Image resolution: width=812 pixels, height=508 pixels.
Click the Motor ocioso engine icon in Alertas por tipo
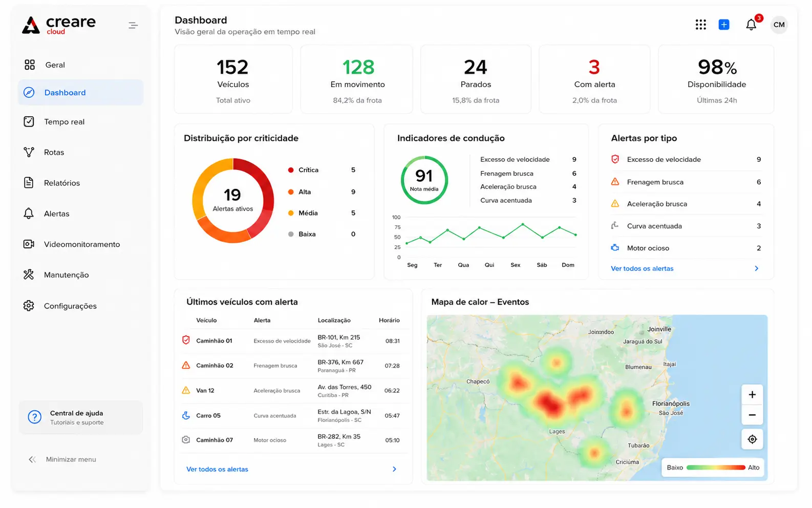coord(615,248)
